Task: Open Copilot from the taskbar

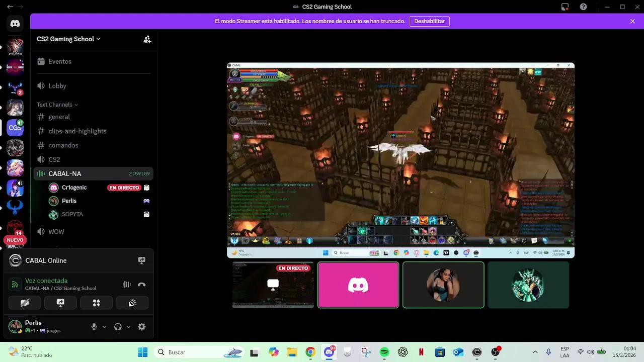Action: click(273, 352)
